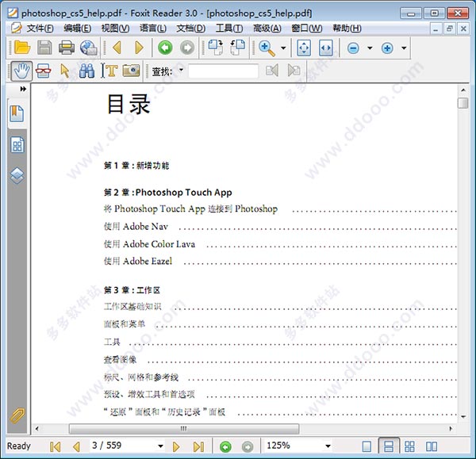This screenshot has height=459, width=476.
Task: Open the 125% zoom level dropdown
Action: [x=328, y=446]
